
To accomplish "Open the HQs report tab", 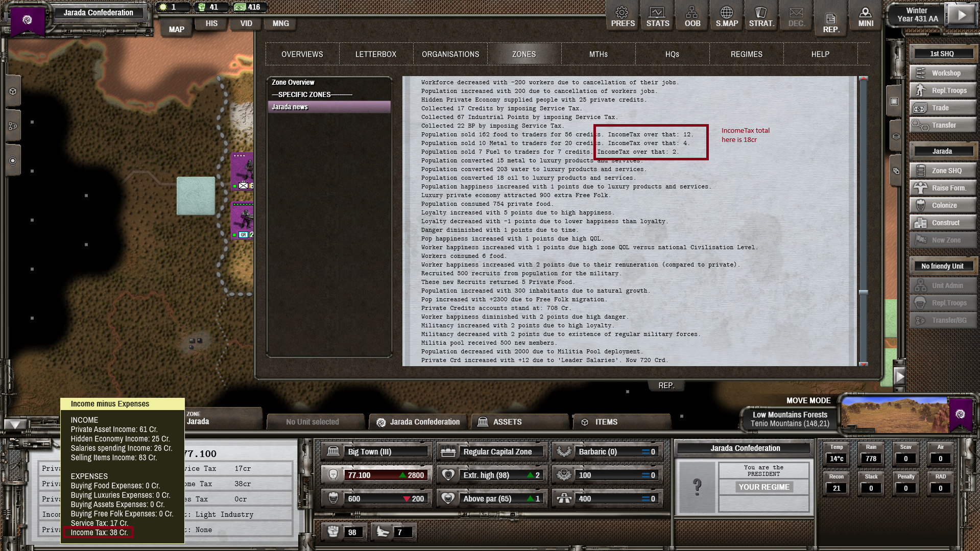I will (672, 54).
